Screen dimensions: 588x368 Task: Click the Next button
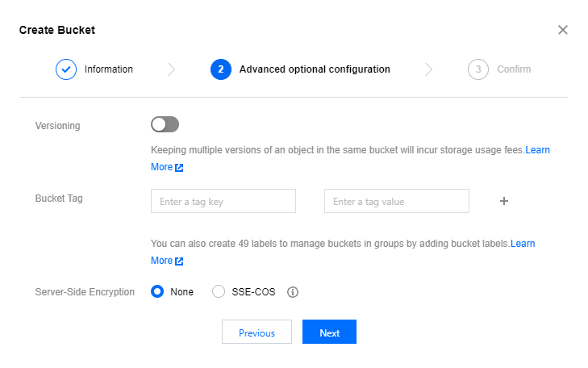pyautogui.click(x=329, y=332)
